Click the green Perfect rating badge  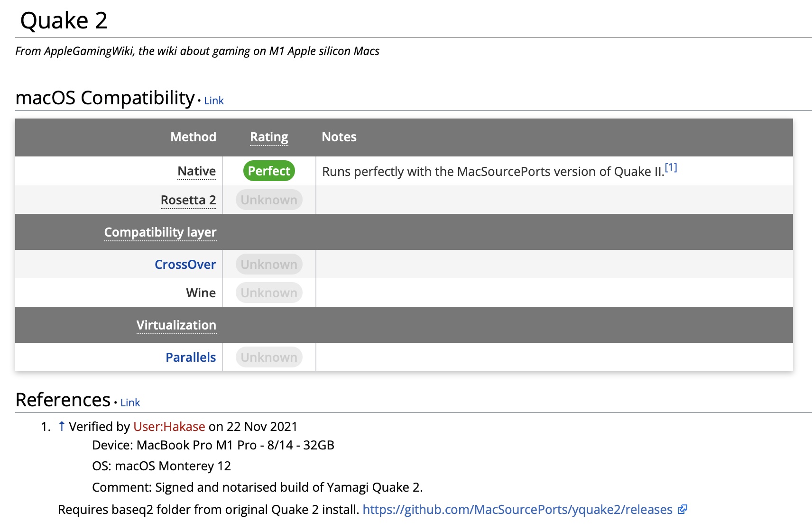click(x=269, y=171)
